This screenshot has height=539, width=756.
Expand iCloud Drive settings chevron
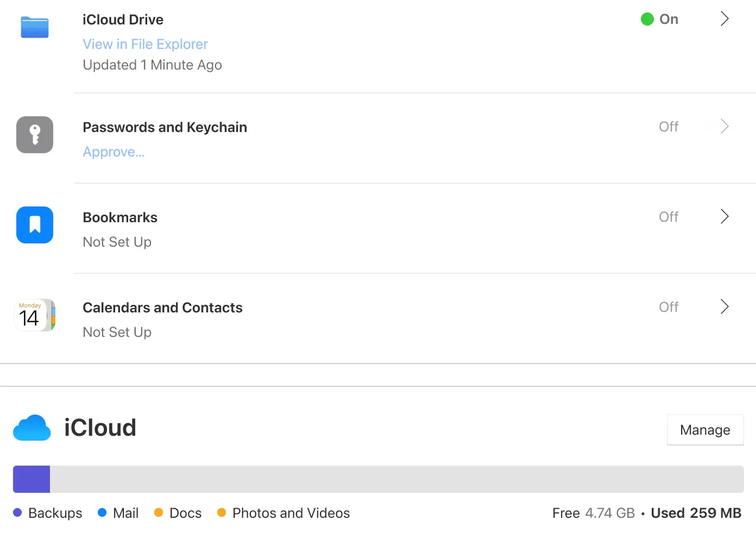tap(724, 19)
